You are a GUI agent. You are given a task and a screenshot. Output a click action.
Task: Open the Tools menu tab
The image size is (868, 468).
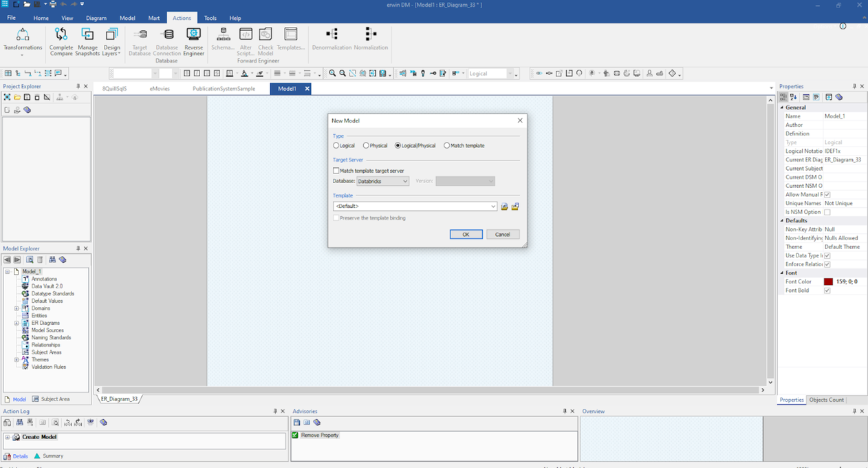pyautogui.click(x=210, y=18)
